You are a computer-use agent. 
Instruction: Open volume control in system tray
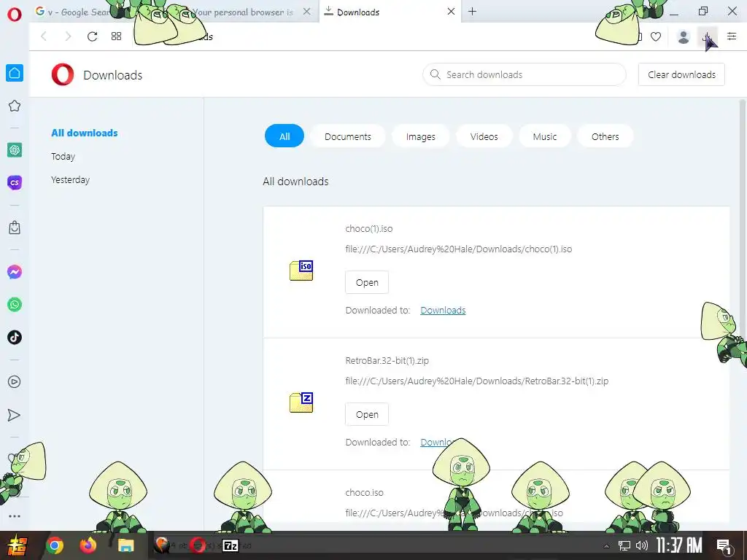tap(642, 545)
